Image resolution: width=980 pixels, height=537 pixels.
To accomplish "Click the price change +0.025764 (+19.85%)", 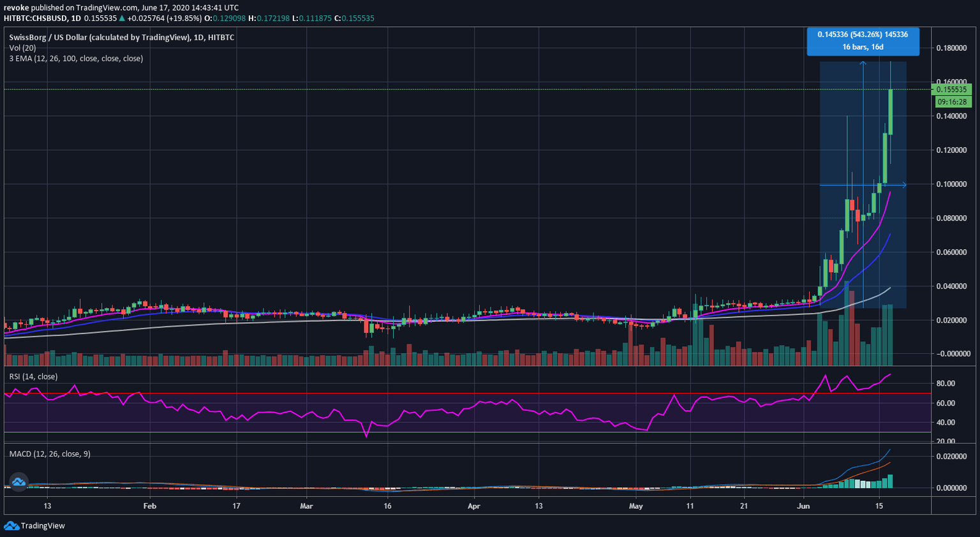I will [165, 18].
